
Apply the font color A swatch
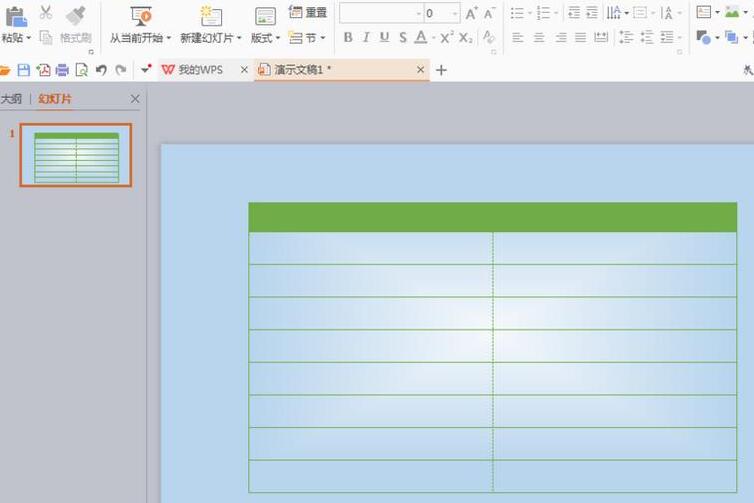coord(421,37)
